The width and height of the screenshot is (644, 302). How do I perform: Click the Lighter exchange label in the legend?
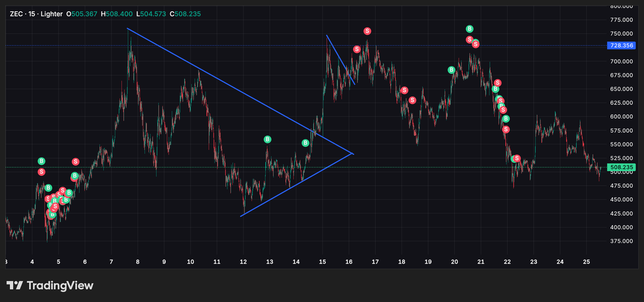coord(52,14)
